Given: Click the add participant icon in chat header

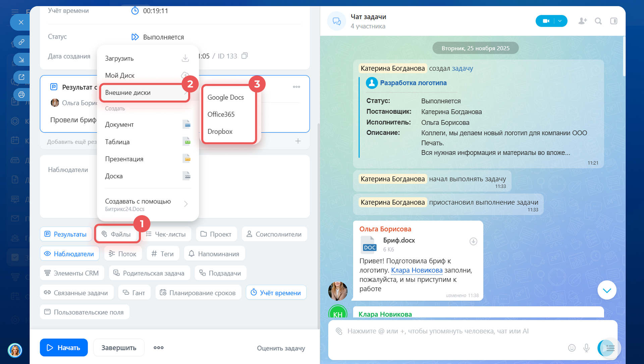Looking at the screenshot, I should pyautogui.click(x=583, y=21).
